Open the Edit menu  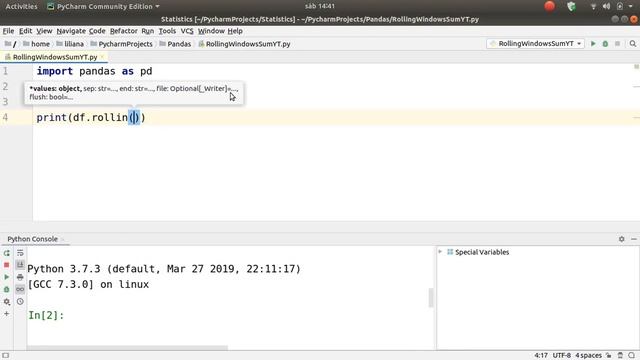pyautogui.click(x=25, y=31)
